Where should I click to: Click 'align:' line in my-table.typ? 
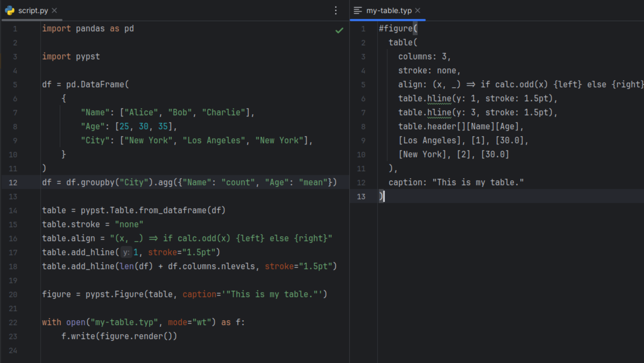point(521,84)
